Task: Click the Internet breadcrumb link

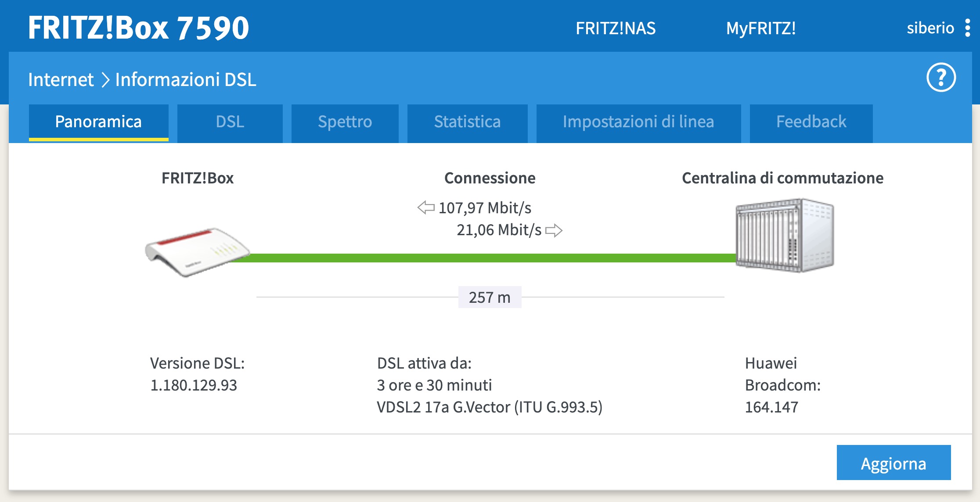Action: tap(61, 80)
